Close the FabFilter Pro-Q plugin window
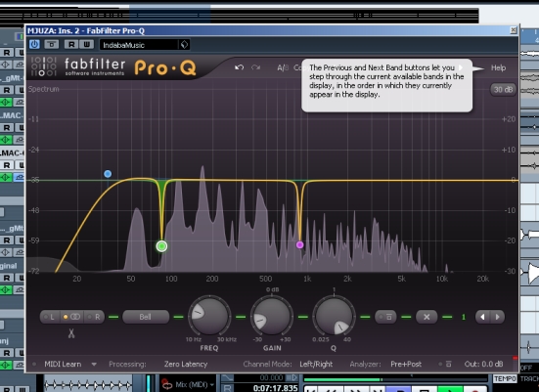 [514, 30]
